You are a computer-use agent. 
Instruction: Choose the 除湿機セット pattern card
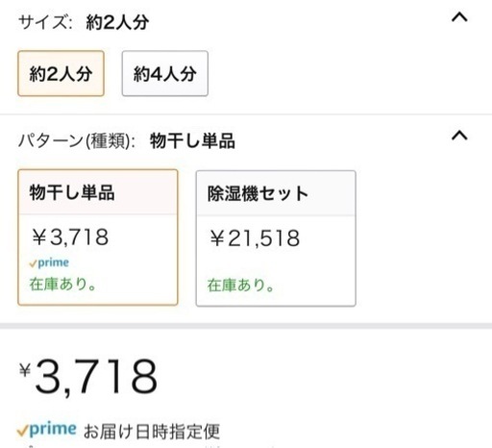276,238
